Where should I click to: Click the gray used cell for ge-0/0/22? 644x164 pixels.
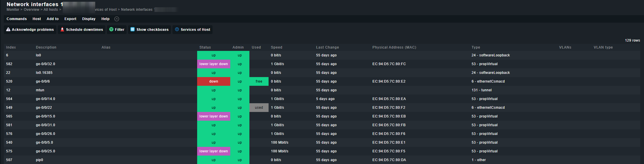259,108
